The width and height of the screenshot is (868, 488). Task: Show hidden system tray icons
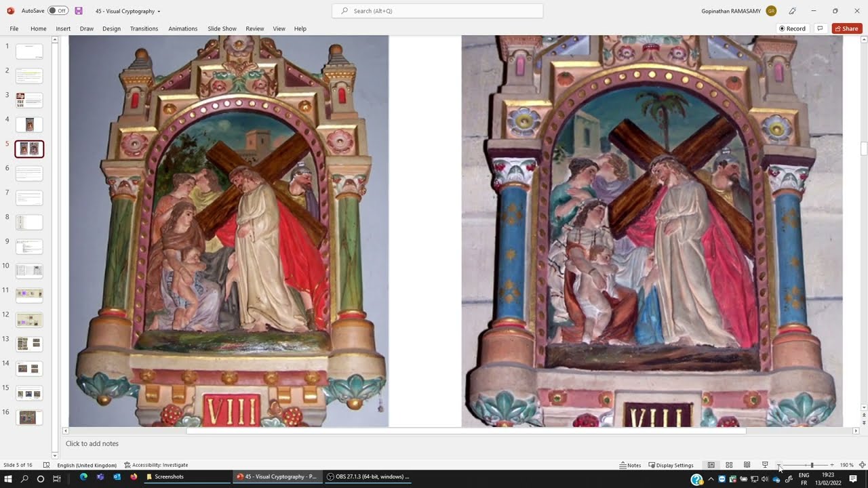pos(711,479)
